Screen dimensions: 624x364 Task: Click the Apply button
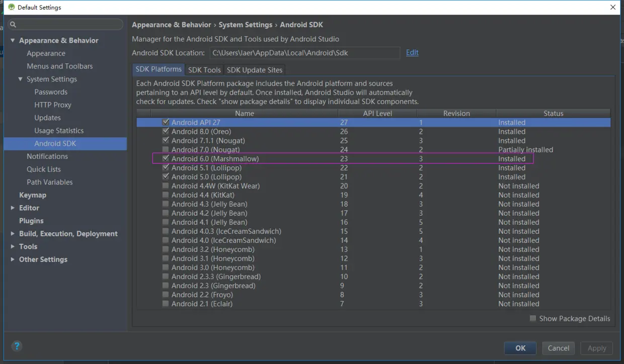coord(597,348)
